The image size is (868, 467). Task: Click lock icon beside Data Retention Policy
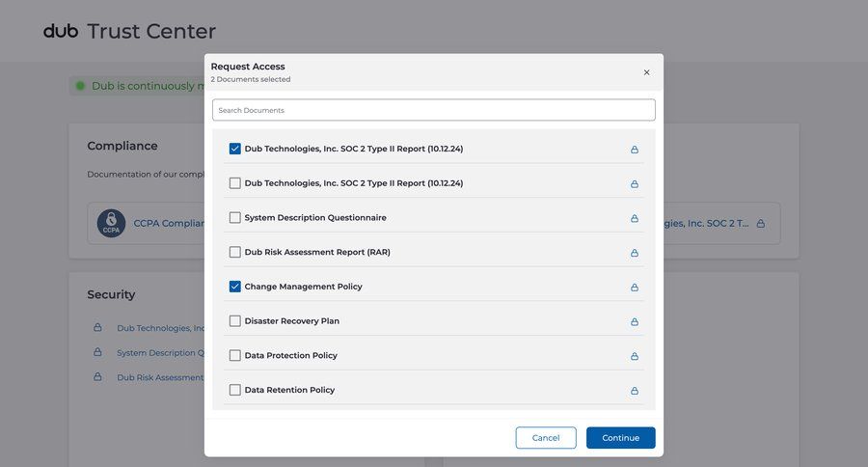click(635, 391)
